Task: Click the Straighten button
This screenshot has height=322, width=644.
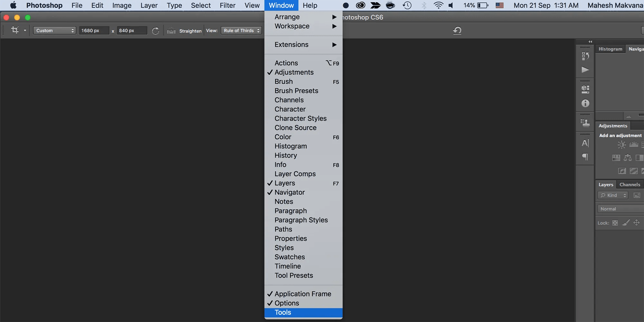Action: point(184,31)
